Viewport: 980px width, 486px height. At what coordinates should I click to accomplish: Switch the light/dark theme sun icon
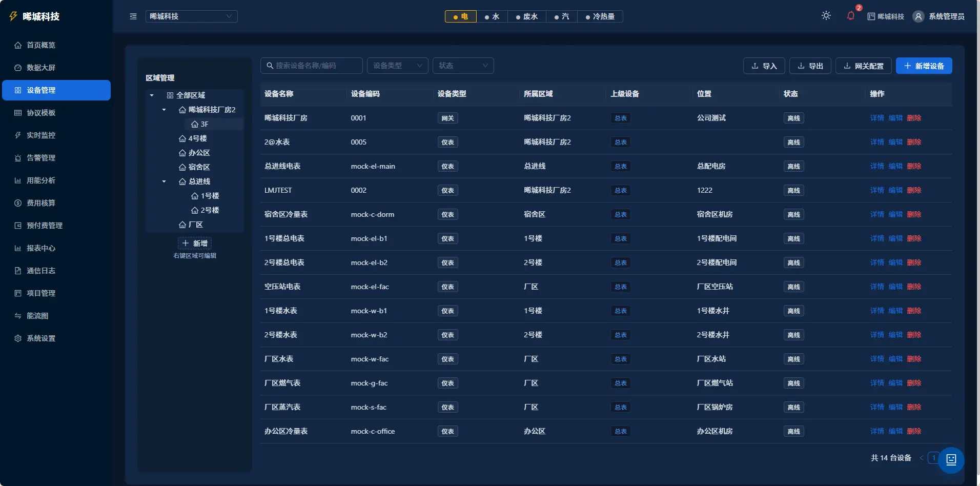coord(826,16)
